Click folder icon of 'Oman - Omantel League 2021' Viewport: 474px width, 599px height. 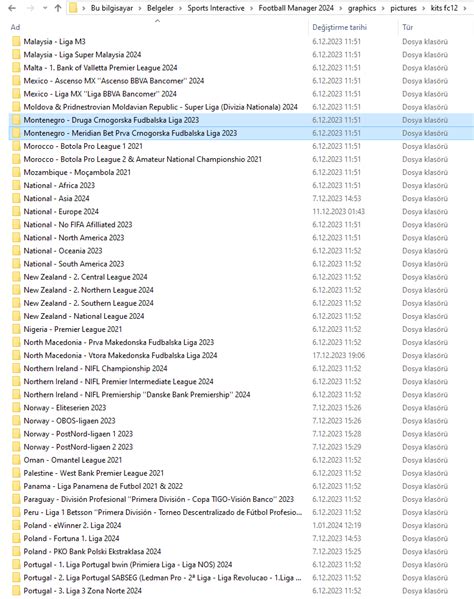pyautogui.click(x=16, y=460)
